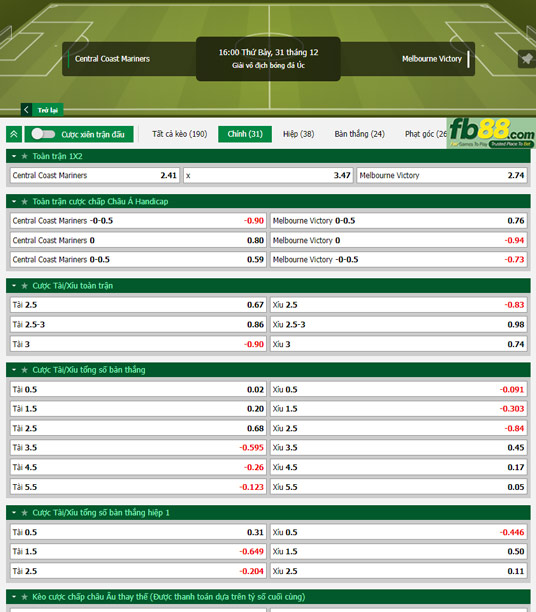
Task: Toggle the Cược xiên trận đấu switch
Action: point(43,134)
